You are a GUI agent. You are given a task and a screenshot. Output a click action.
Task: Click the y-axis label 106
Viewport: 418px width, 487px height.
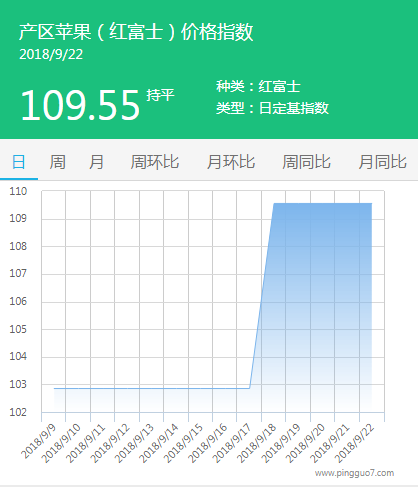(18, 301)
